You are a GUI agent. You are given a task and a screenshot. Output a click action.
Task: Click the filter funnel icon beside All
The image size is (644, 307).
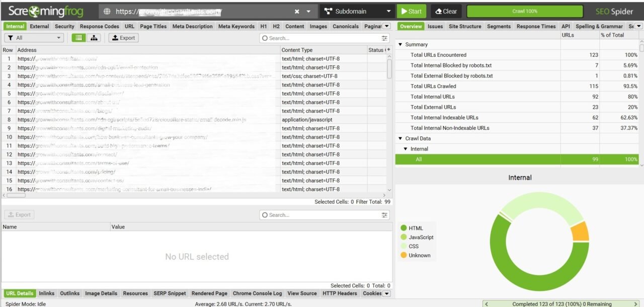point(11,37)
